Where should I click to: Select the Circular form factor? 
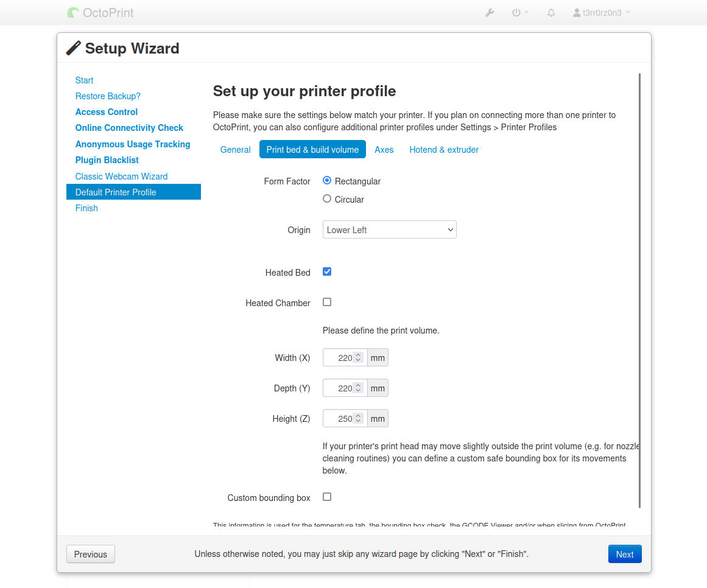pos(327,198)
